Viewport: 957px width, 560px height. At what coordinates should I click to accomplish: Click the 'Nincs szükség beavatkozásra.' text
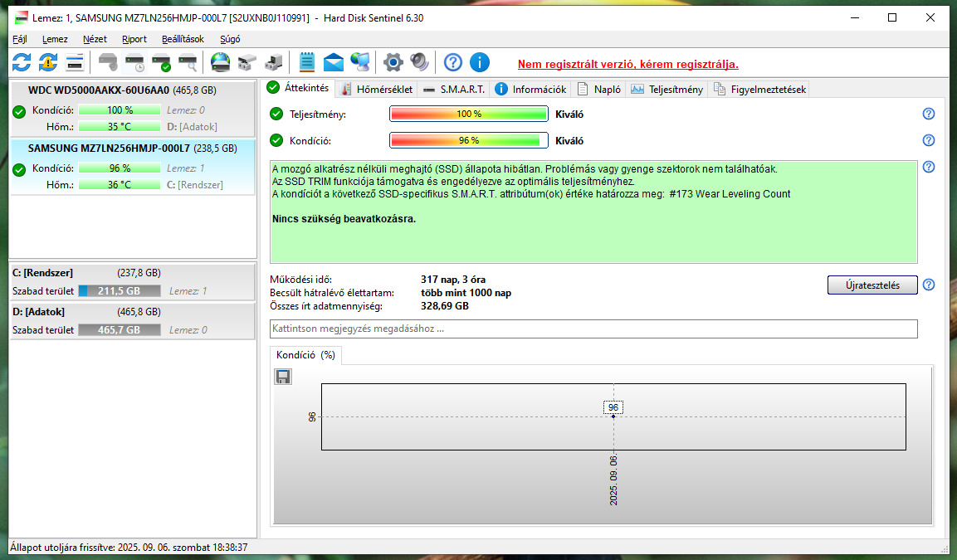(344, 219)
